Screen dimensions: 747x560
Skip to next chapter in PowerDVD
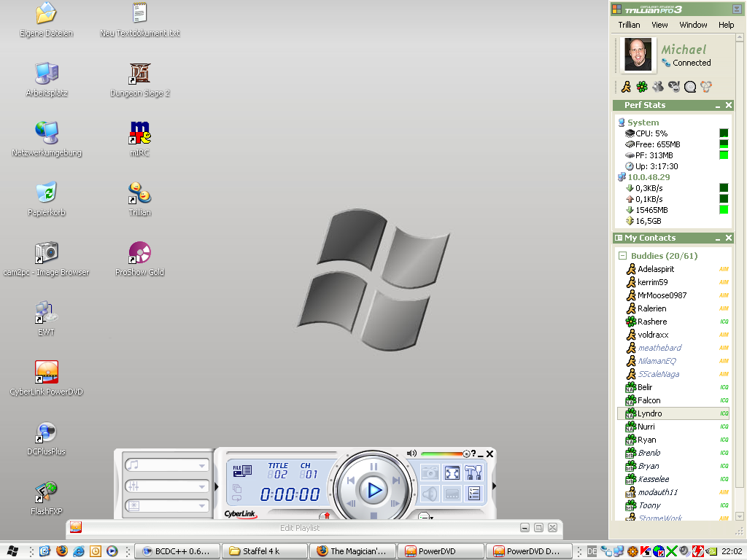396,481
